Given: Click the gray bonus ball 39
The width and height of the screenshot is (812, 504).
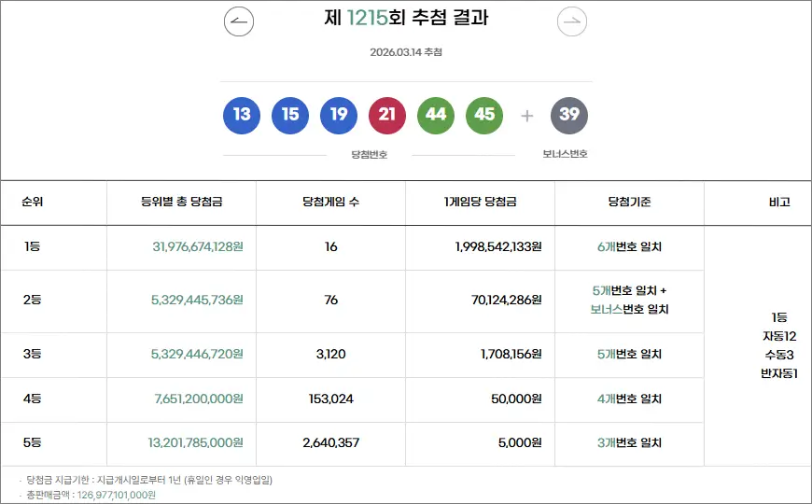Looking at the screenshot, I should [569, 115].
